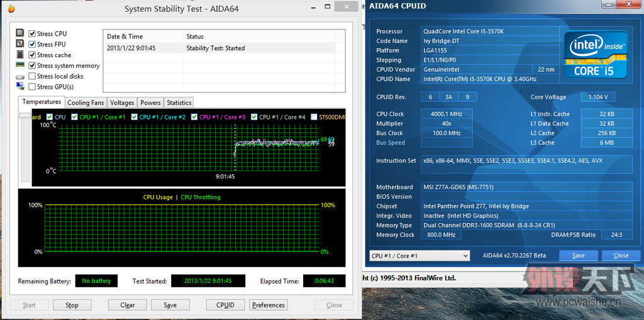Image resolution: width=644 pixels, height=320 pixels.
Task: Open the Powers tab
Action: [x=150, y=102]
